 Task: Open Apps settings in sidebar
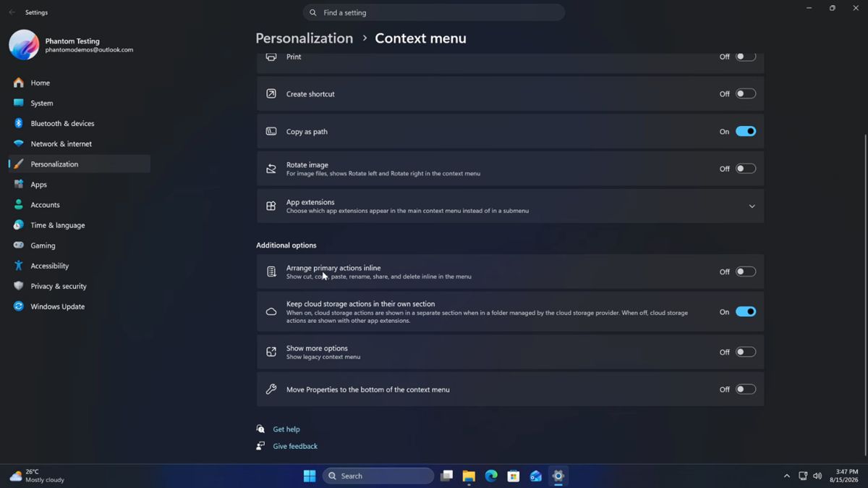tap(80, 184)
